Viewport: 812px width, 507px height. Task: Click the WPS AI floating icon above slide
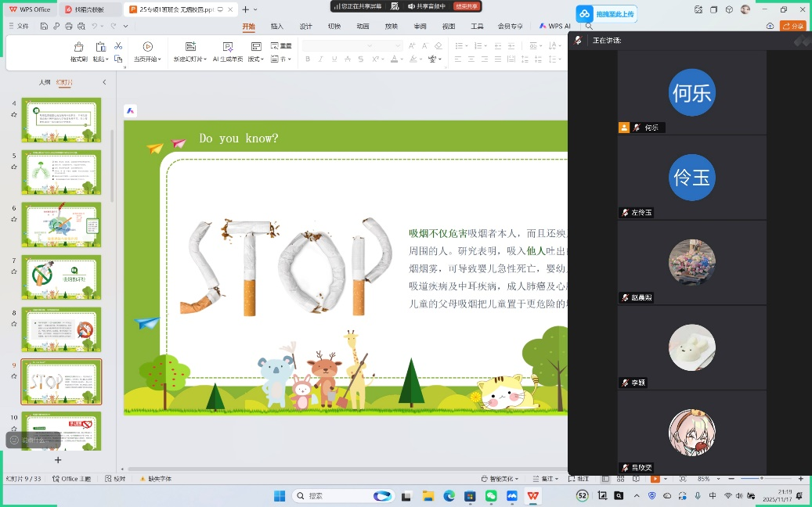coord(131,111)
